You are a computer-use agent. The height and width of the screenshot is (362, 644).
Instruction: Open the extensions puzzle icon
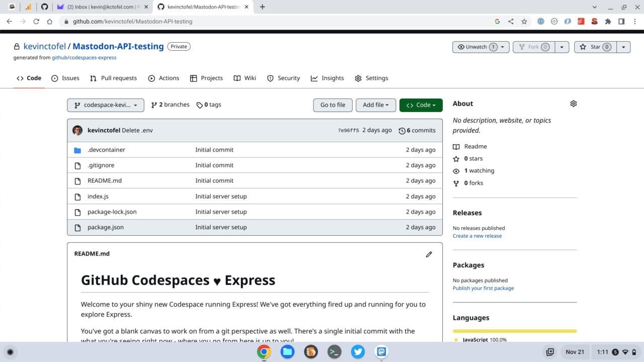pyautogui.click(x=608, y=21)
